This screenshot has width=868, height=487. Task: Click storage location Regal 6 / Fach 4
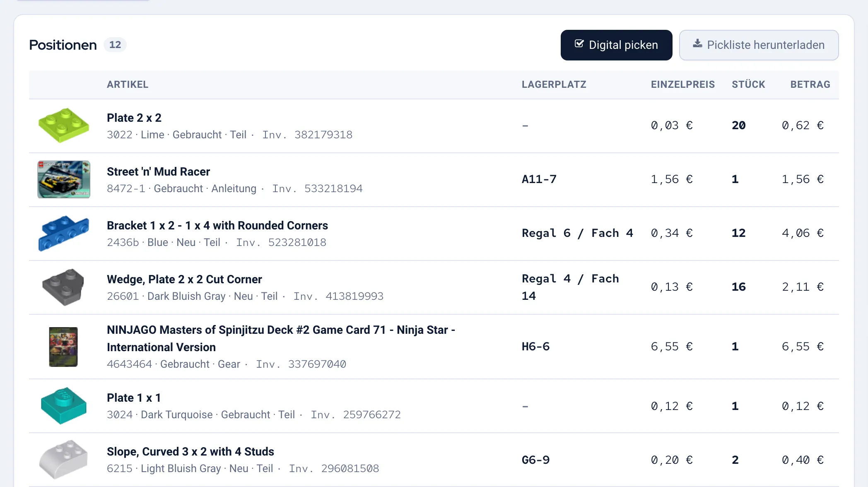[577, 233]
